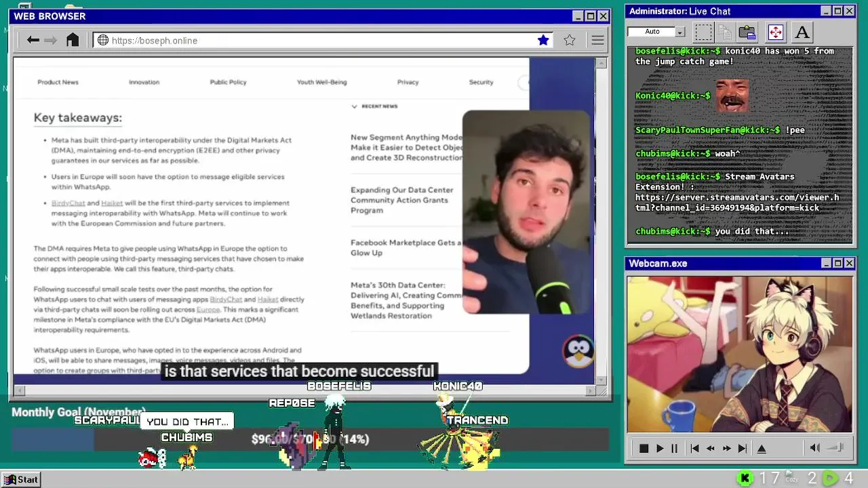Stop playback in Webcam.exe
Screen dimensions: 868x488
pyautogui.click(x=644, y=448)
